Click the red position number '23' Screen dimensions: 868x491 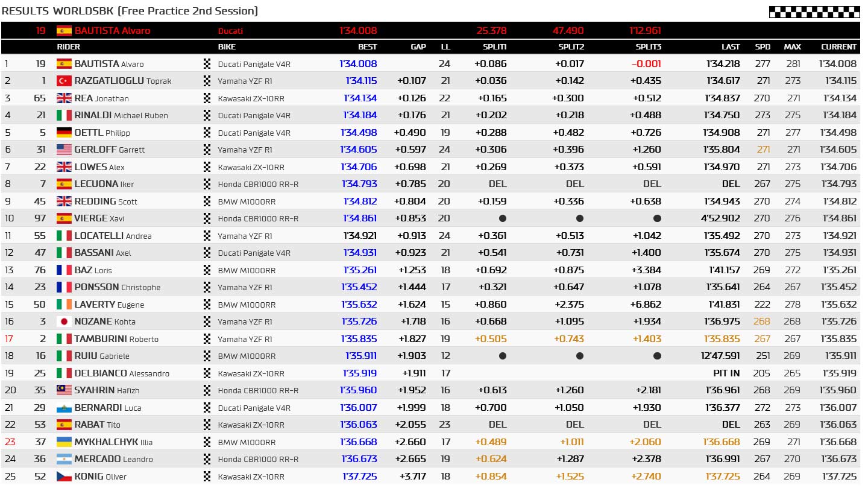pos(10,442)
